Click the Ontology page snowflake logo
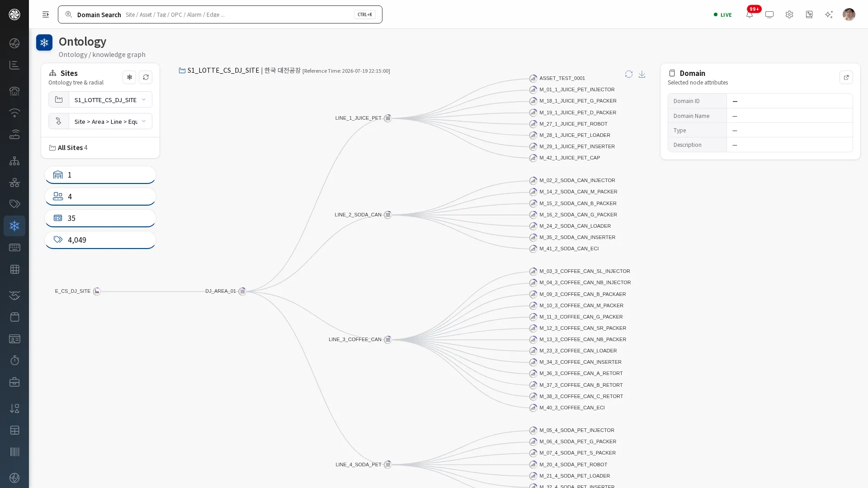The width and height of the screenshot is (868, 488). 44,42
